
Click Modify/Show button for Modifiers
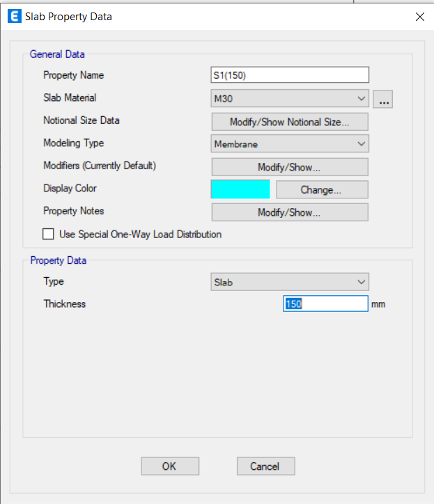pyautogui.click(x=290, y=167)
